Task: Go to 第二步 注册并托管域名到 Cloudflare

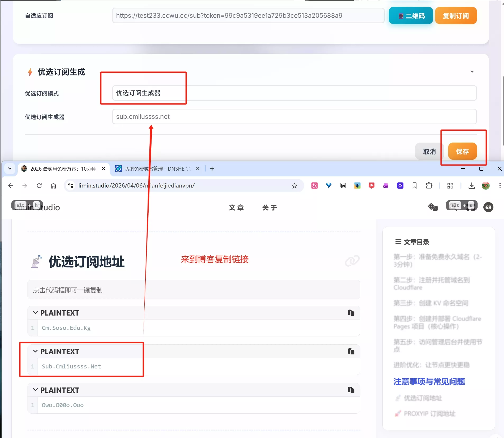Action: pos(432,284)
